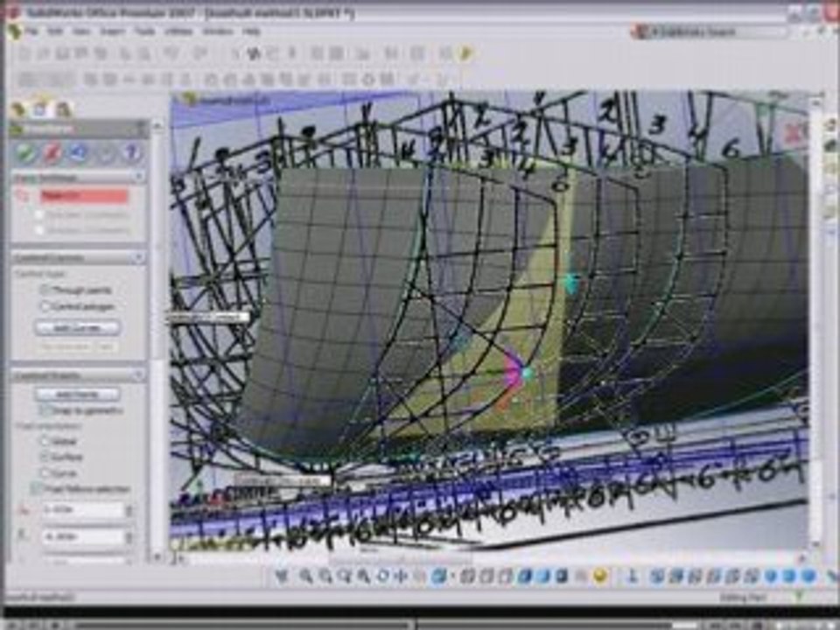The height and width of the screenshot is (630, 840).
Task: Switch to Hidden Lines Visible display icon
Action: pyautogui.click(x=487, y=577)
